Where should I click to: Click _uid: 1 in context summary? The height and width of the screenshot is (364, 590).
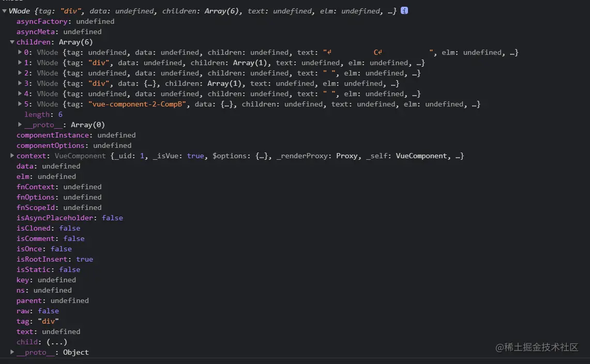(x=129, y=156)
